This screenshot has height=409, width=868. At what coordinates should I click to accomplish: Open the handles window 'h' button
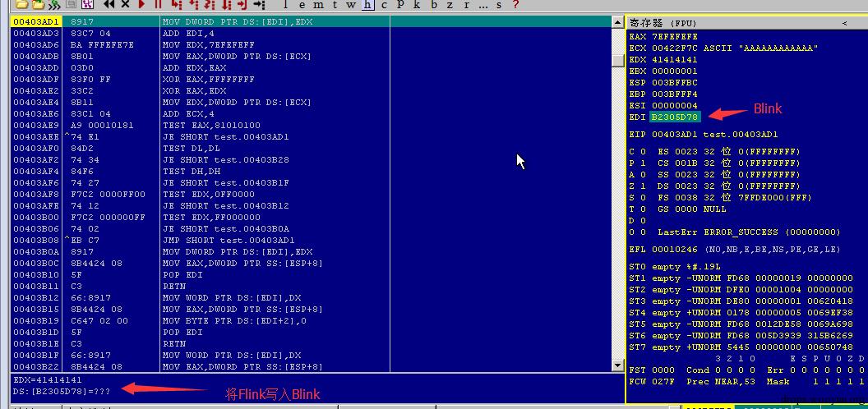point(367,4)
